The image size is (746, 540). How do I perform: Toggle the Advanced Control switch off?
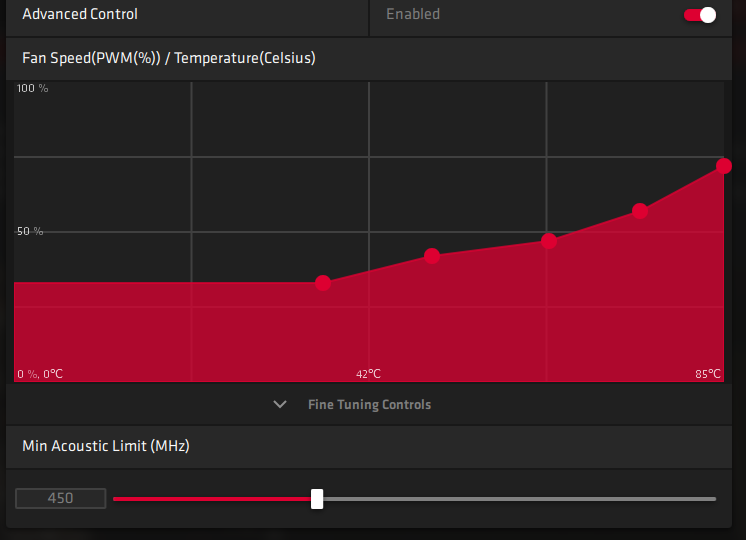(x=700, y=15)
